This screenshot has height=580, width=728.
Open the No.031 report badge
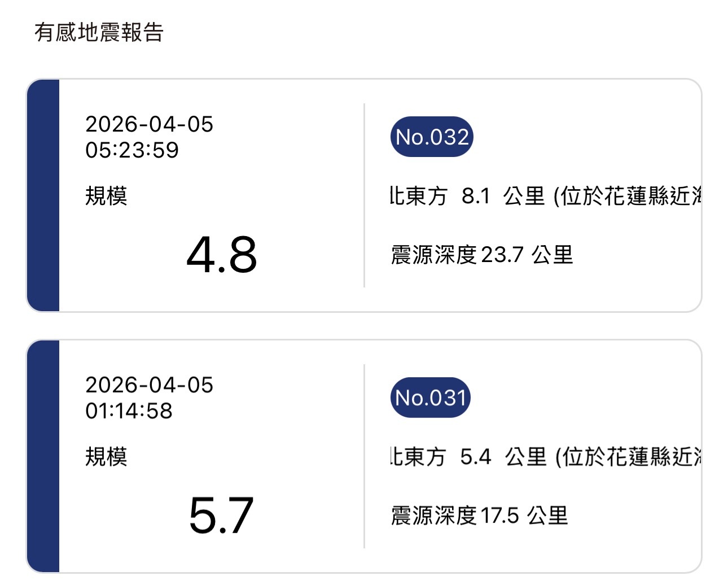[430, 397]
